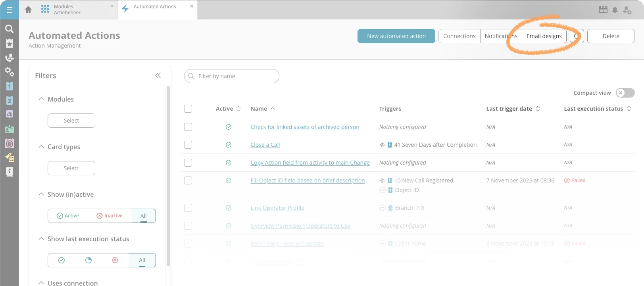Open the gears settings sidebar icon

(x=10, y=72)
